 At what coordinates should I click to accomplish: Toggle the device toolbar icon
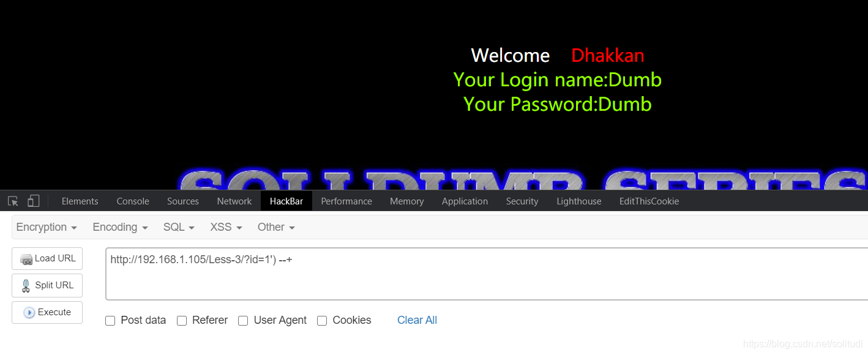pyautogui.click(x=34, y=201)
